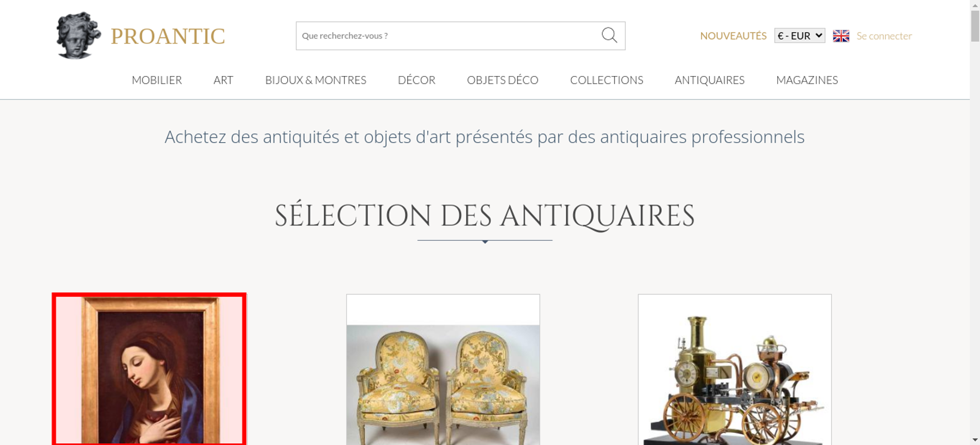Open the Art menu
The height and width of the screenshot is (445, 980).
223,80
